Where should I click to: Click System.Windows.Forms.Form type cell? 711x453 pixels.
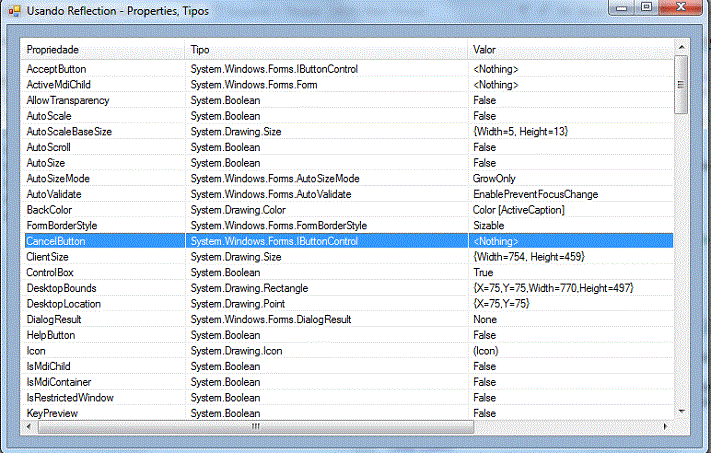click(x=254, y=85)
